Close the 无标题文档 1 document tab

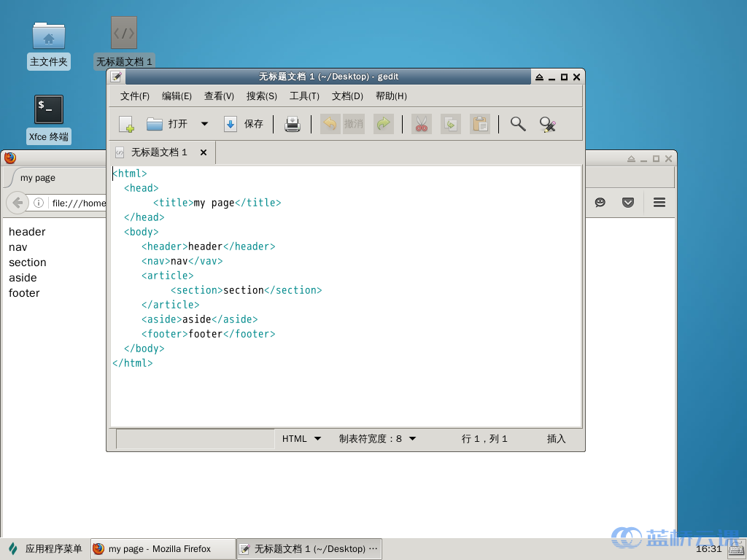pos(204,152)
